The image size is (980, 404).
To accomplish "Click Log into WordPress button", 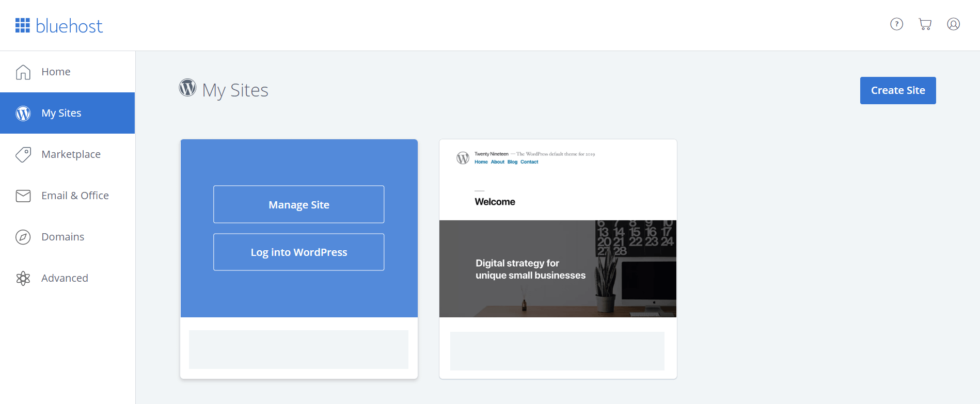I will tap(298, 252).
